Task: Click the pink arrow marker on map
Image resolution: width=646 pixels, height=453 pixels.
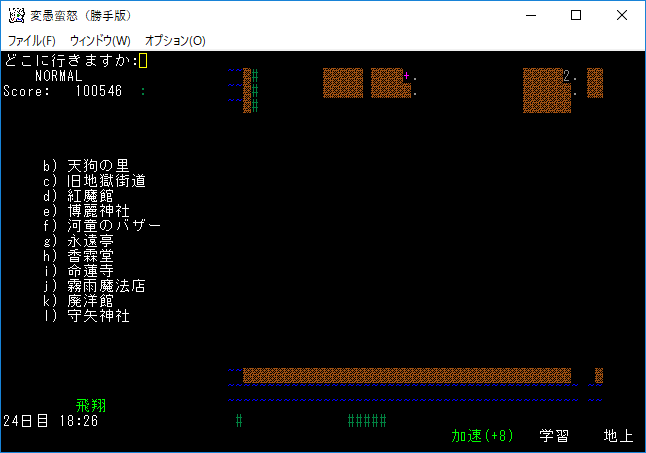Action: [407, 76]
